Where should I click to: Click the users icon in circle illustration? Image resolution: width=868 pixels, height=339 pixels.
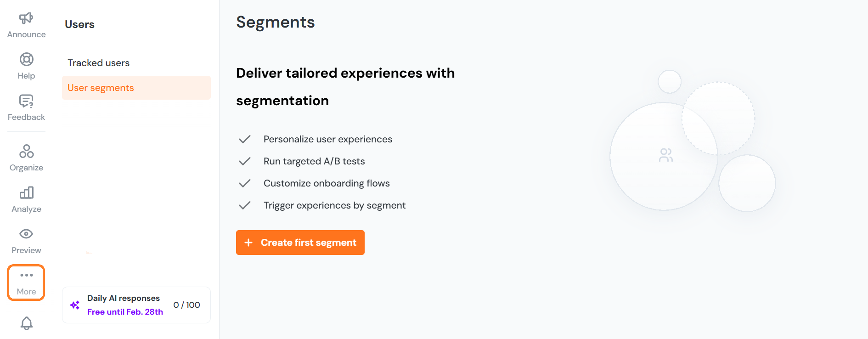[x=665, y=155]
